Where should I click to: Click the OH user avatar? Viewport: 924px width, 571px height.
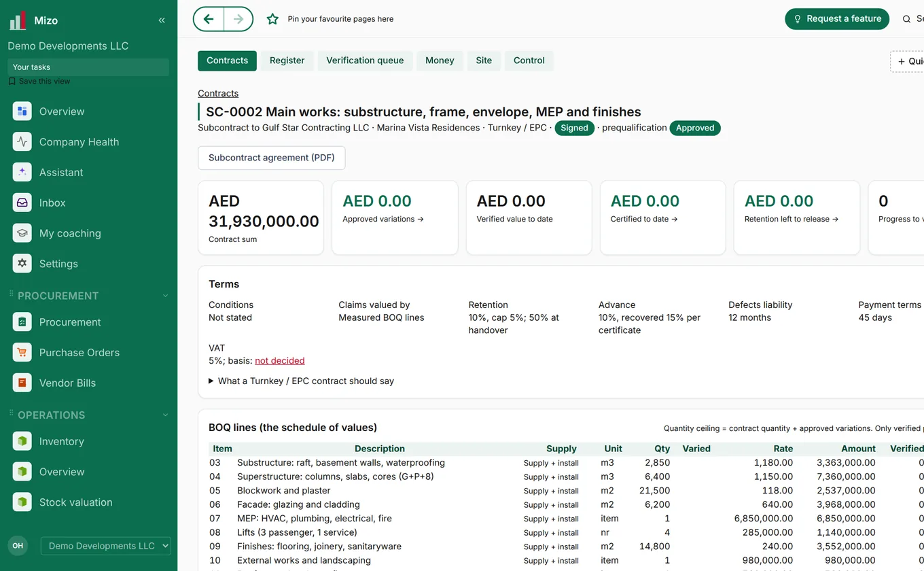18,546
